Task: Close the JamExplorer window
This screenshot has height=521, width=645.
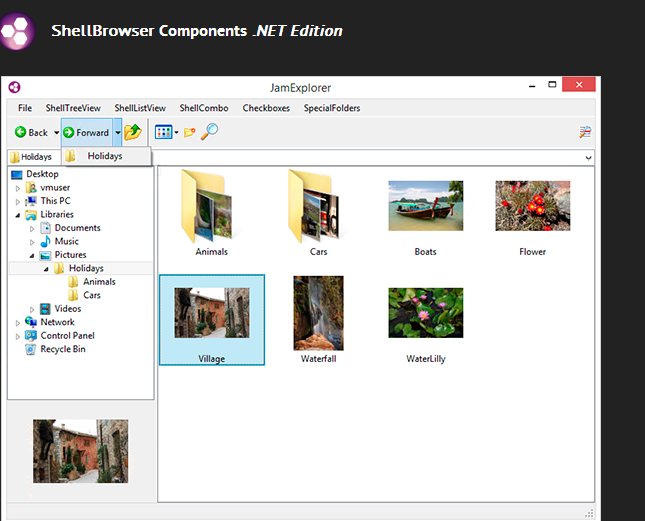Action: (579, 84)
